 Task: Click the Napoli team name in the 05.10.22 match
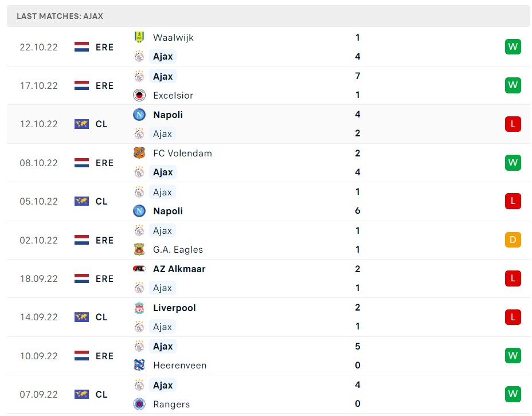click(x=168, y=211)
